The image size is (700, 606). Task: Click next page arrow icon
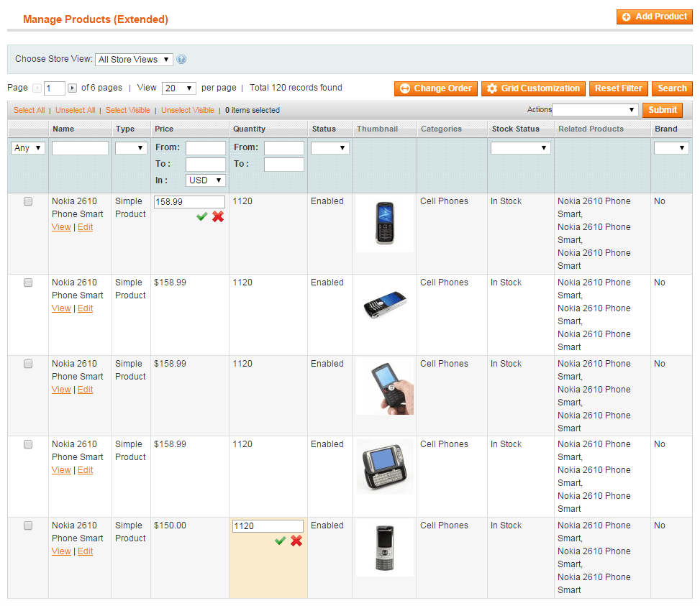coord(73,88)
